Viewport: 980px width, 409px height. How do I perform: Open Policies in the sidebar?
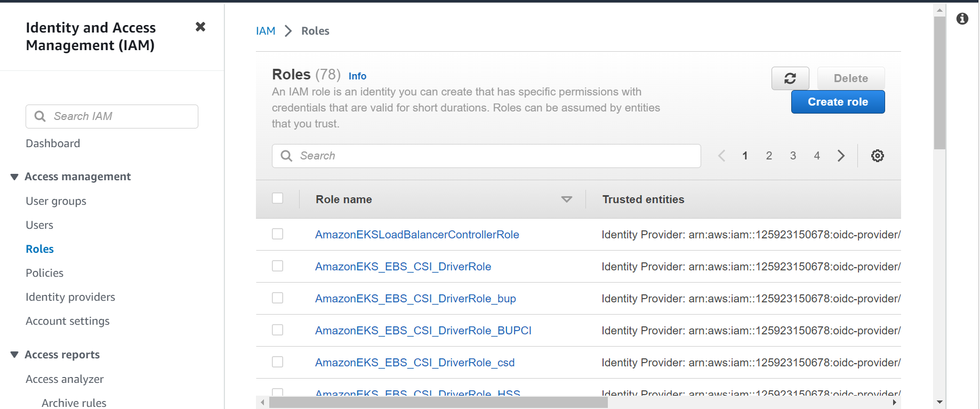(45, 273)
